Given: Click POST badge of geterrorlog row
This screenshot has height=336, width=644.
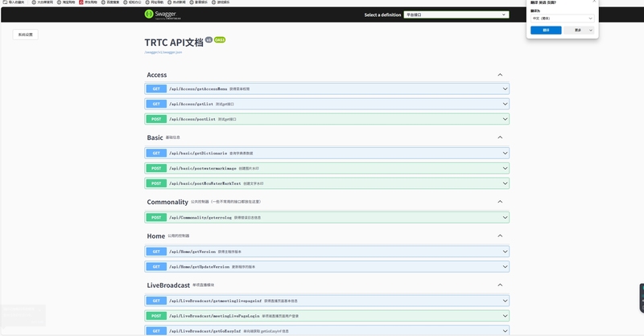Looking at the screenshot, I should click(156, 218).
